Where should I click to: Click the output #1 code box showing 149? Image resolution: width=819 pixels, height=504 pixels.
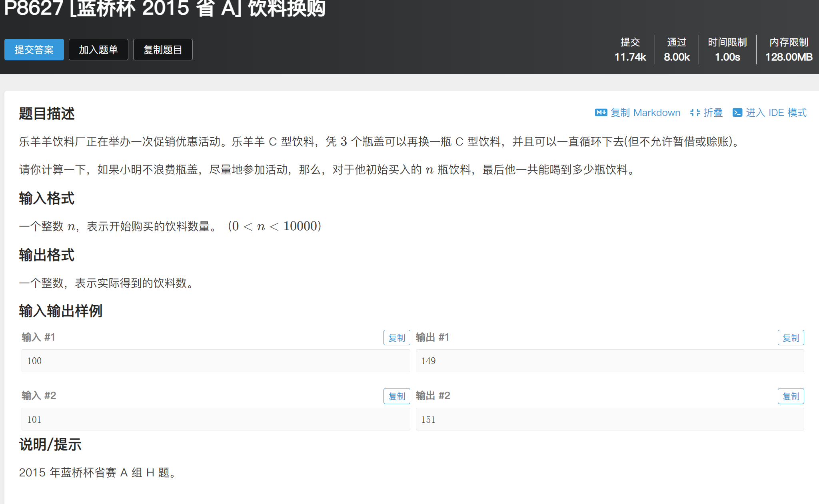(x=609, y=361)
